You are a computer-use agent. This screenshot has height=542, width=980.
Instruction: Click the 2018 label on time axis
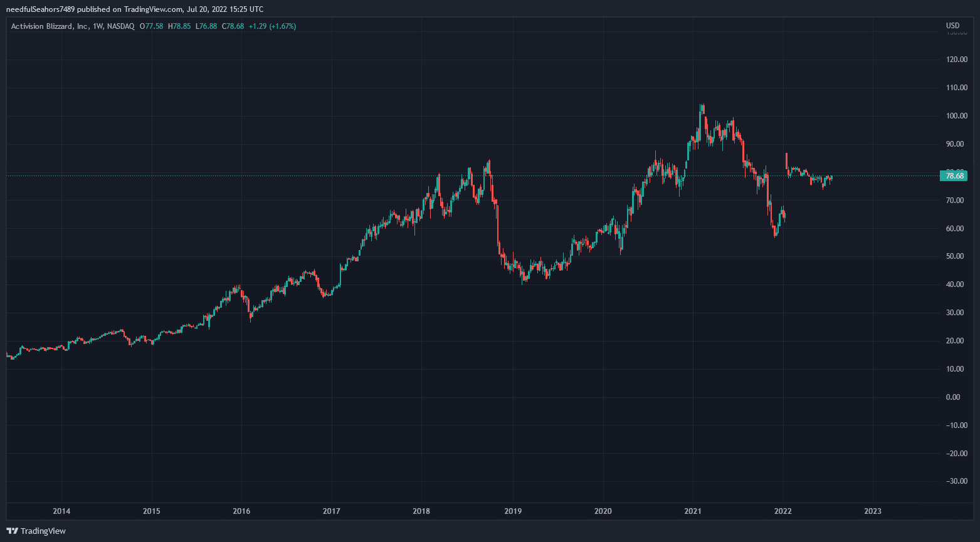tap(422, 511)
